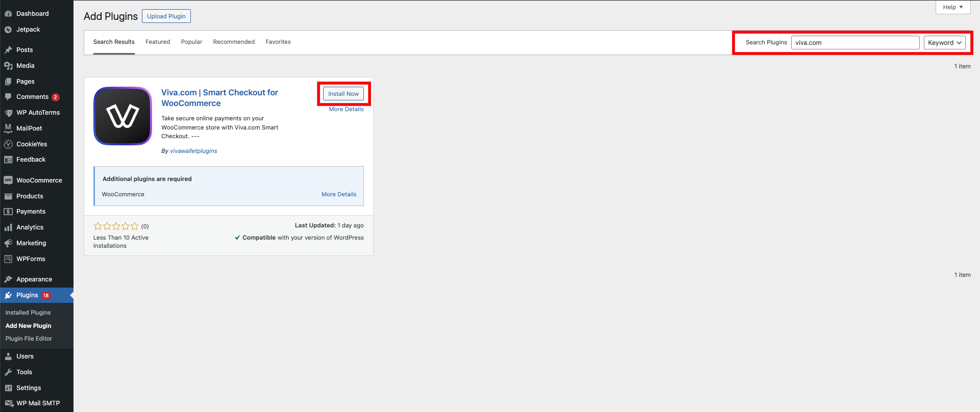The height and width of the screenshot is (412, 980).
Task: Click the Media icon in sidebar
Action: 8,66
